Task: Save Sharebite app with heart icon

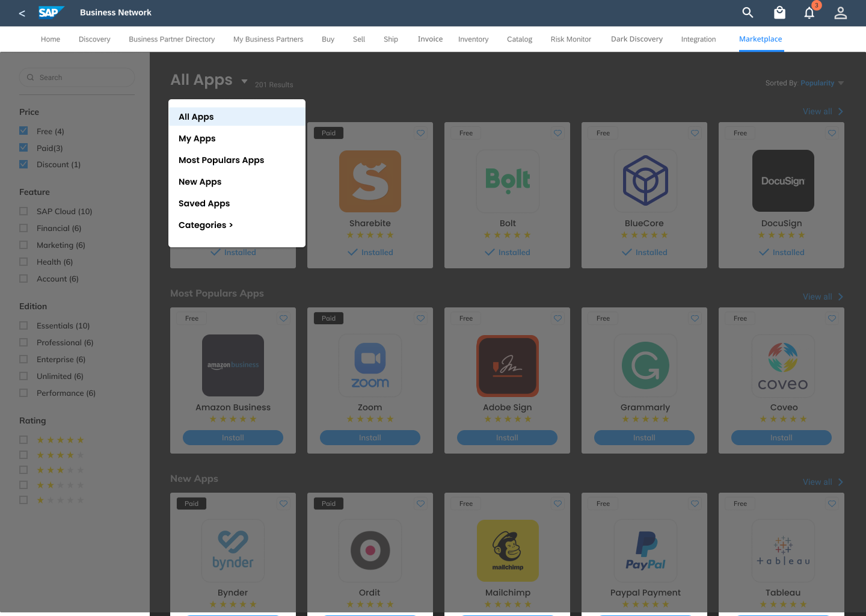Action: coord(421,133)
